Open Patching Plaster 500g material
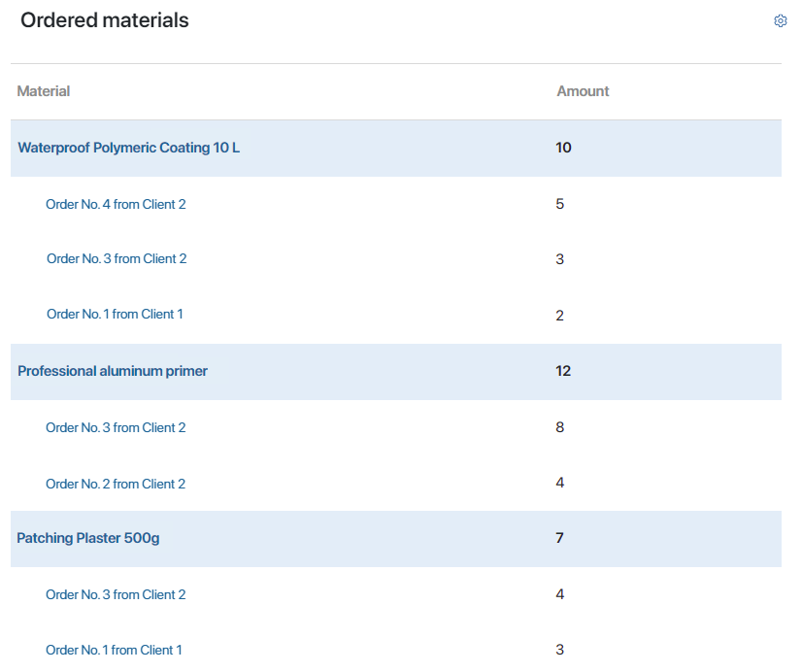 88,538
